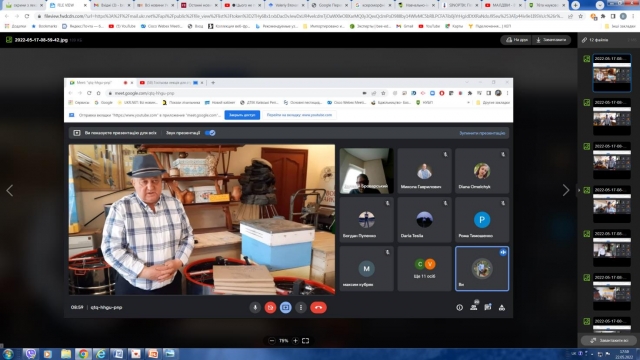Click the 12 файлів attachments header
This screenshot has height=360, width=640.
595,40
